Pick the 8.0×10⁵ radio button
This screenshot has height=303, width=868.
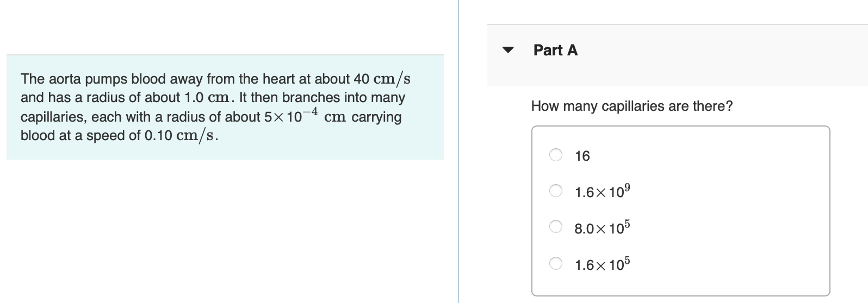(x=555, y=227)
